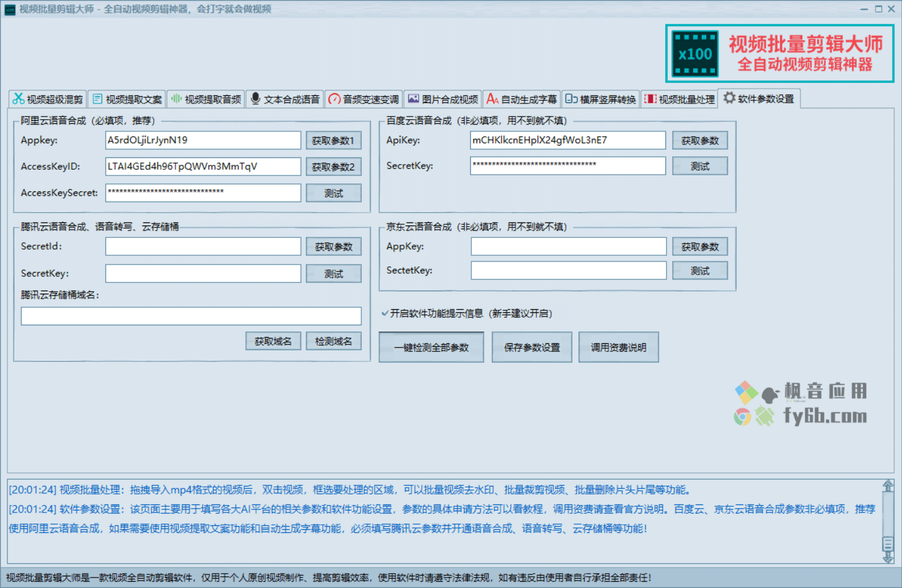Click 测试 button in 京东云语音合成 group

(700, 271)
